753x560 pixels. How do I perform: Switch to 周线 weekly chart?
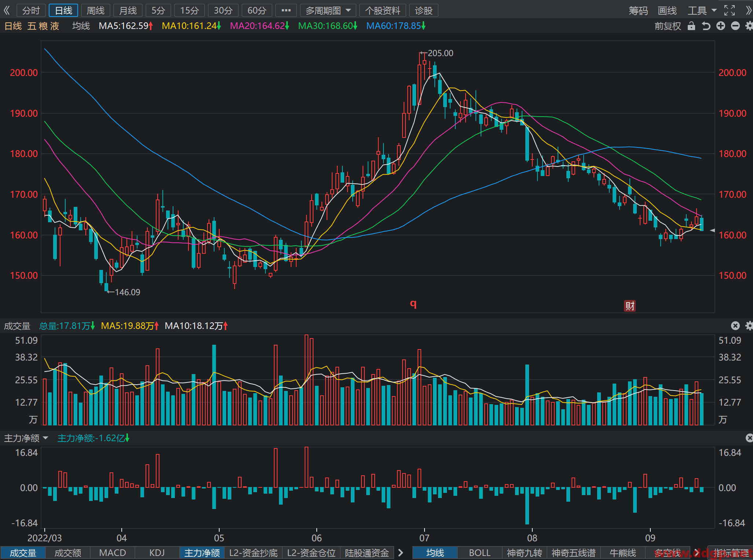[x=95, y=10]
